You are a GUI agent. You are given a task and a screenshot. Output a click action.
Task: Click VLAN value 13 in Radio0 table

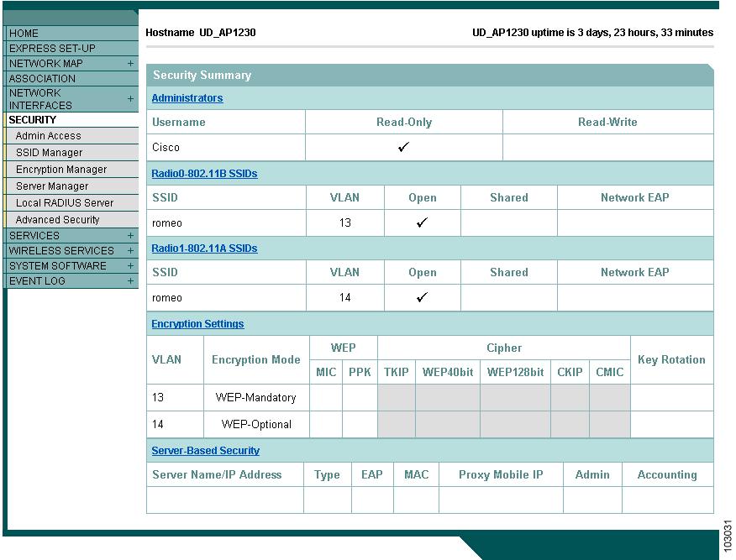[345, 222]
